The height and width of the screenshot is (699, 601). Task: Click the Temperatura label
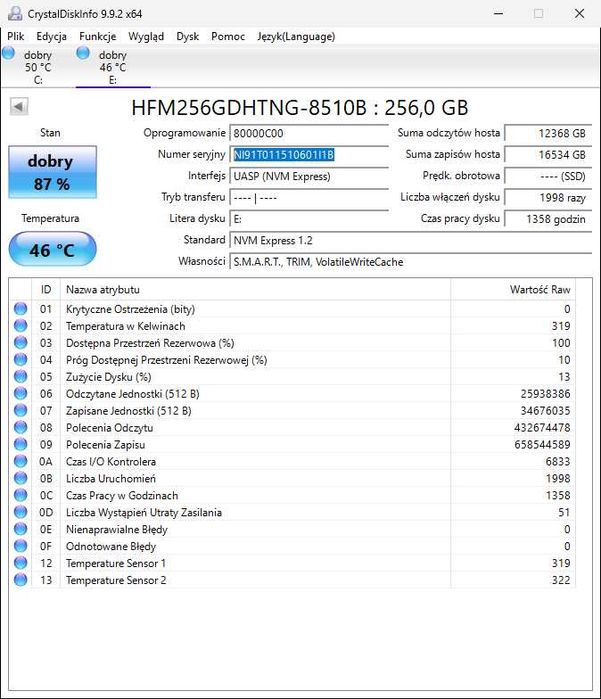click(50, 218)
